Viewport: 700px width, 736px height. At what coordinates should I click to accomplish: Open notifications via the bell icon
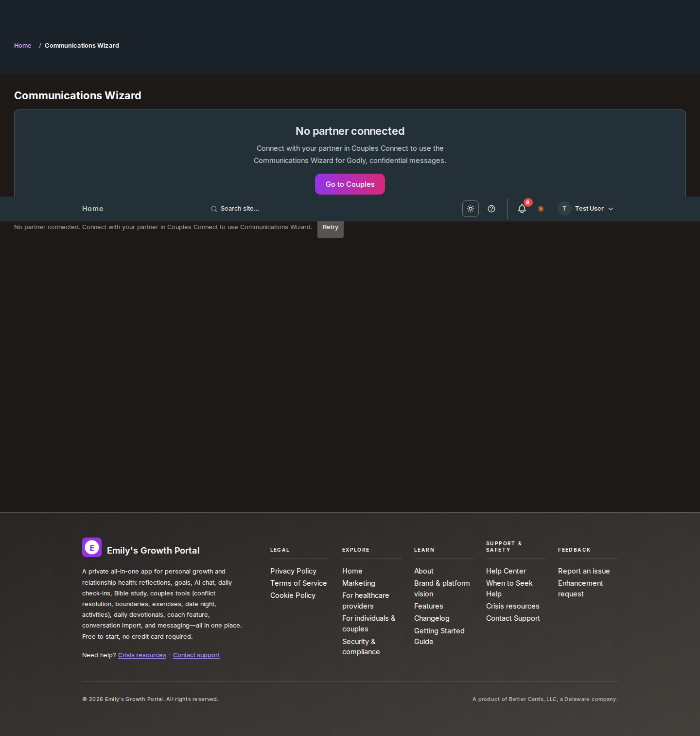click(x=522, y=209)
